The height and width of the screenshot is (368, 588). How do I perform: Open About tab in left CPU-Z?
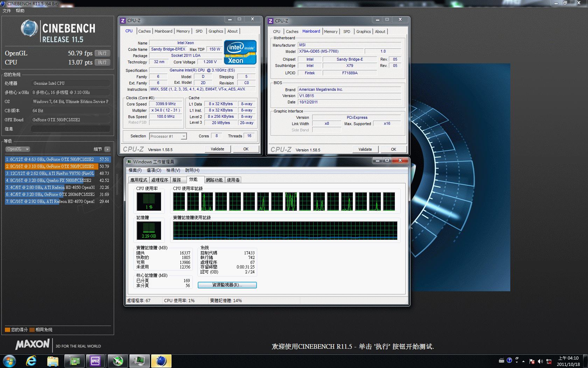point(232,31)
